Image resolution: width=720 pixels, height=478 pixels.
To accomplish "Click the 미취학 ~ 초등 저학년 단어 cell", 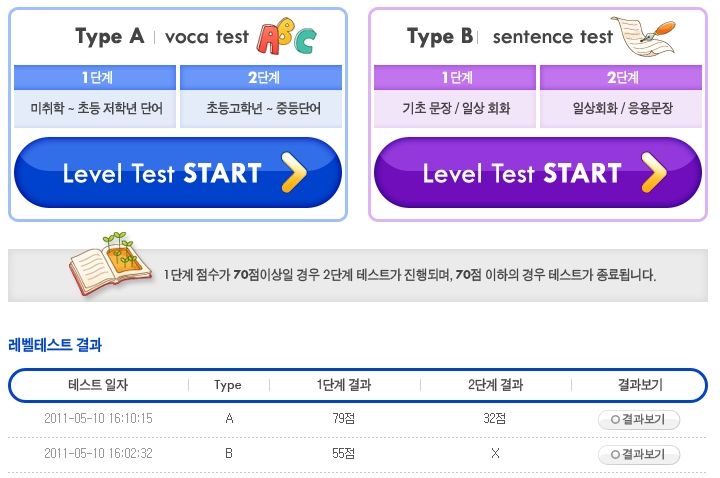I will [95, 108].
